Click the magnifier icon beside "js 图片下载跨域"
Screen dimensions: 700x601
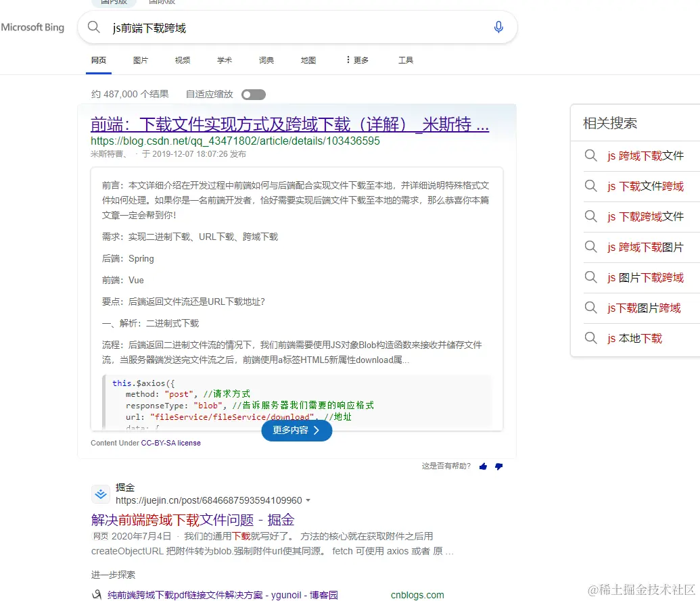[590, 277]
